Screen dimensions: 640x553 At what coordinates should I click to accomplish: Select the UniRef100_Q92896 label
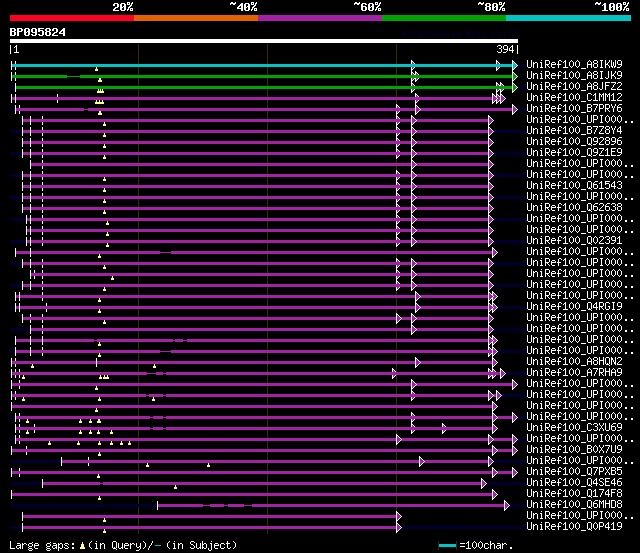tap(574, 141)
